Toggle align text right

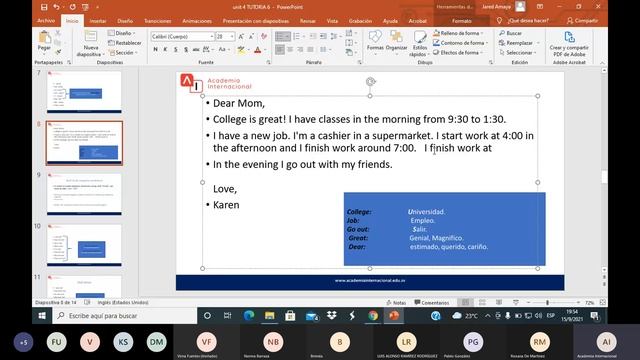(300, 49)
